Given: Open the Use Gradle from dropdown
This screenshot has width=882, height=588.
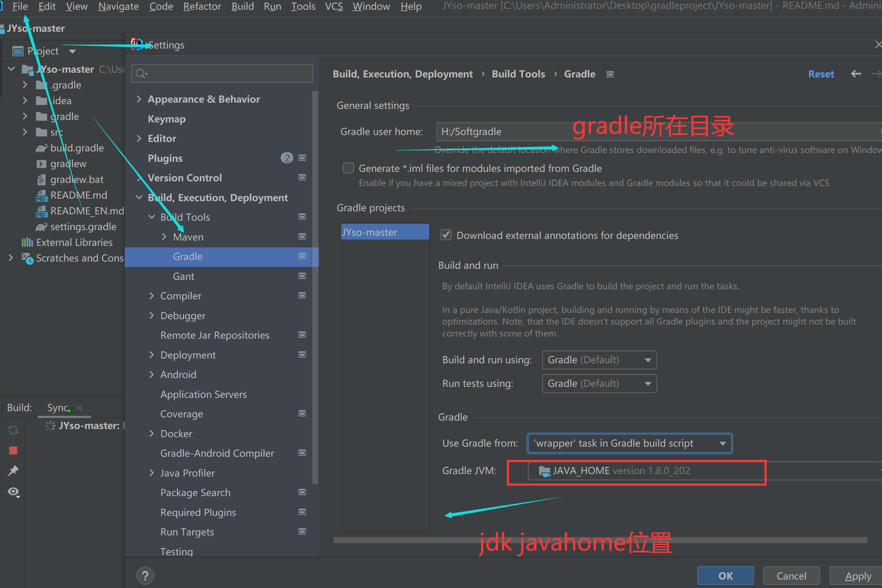Looking at the screenshot, I should click(629, 444).
